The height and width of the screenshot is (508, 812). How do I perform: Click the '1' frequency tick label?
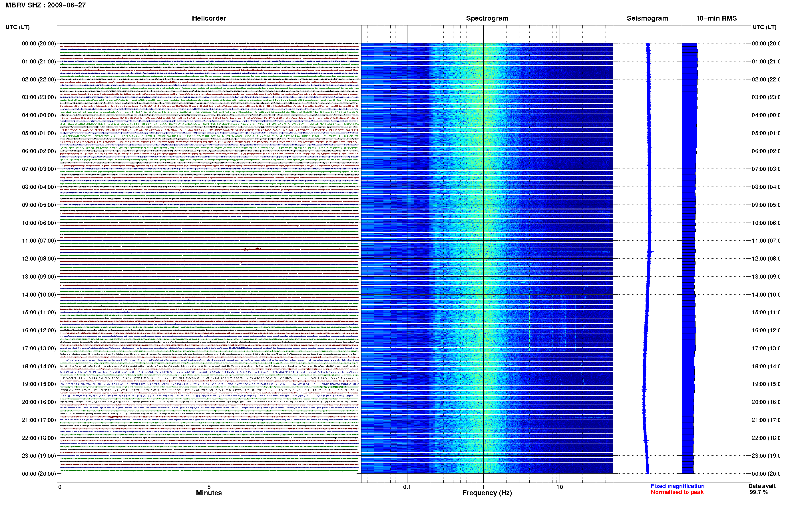pyautogui.click(x=483, y=487)
